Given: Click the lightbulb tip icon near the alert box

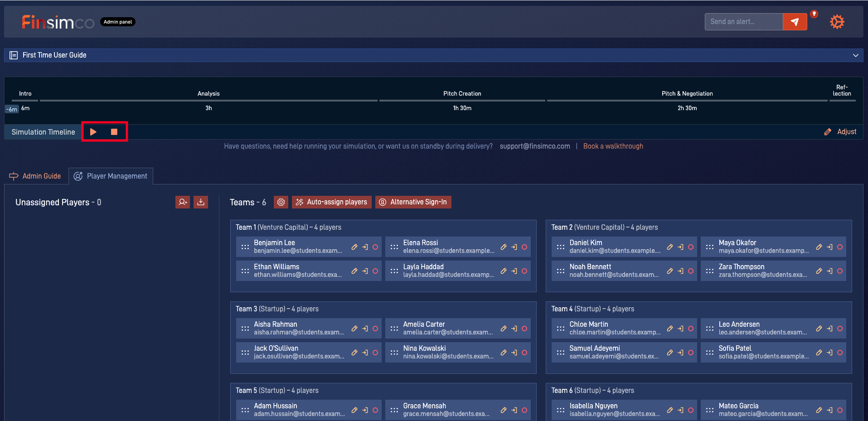Looking at the screenshot, I should point(814,14).
